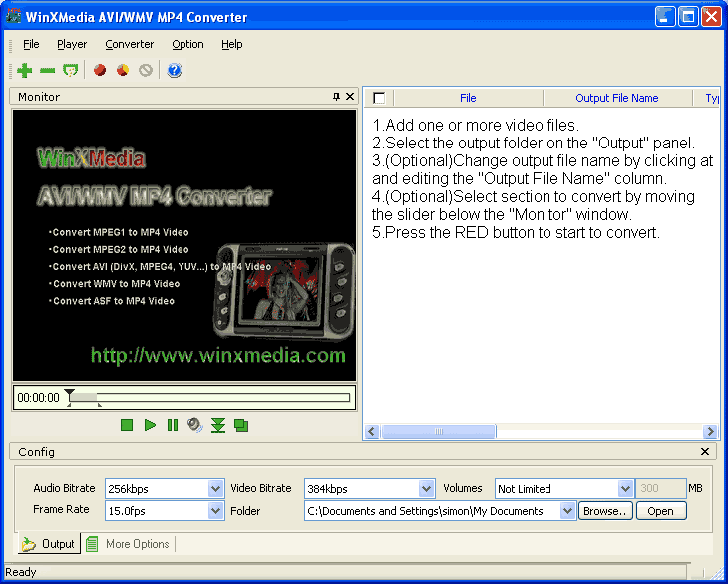Expand the output Folder path dropdown

[x=567, y=511]
